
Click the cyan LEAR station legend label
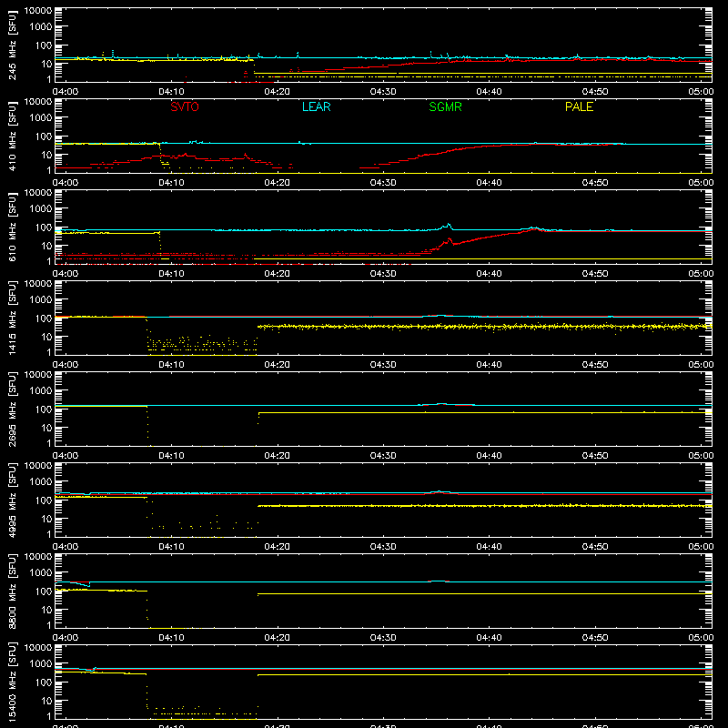pos(316,106)
